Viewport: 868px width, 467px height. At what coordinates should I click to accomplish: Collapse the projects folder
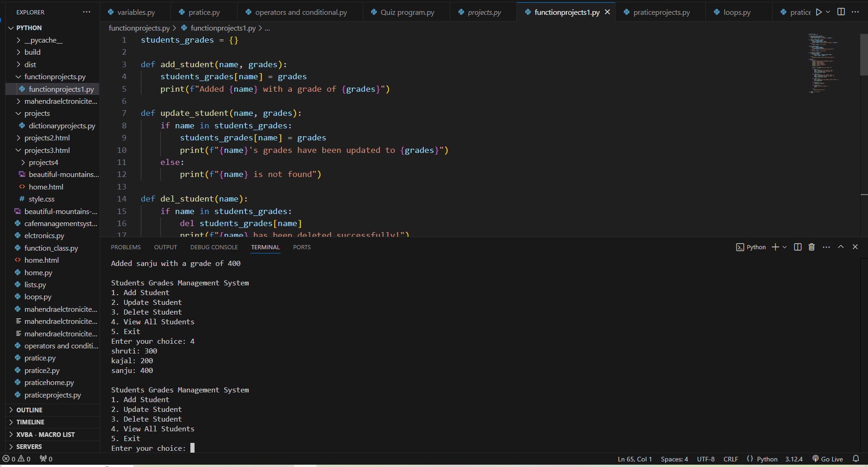tap(52, 114)
